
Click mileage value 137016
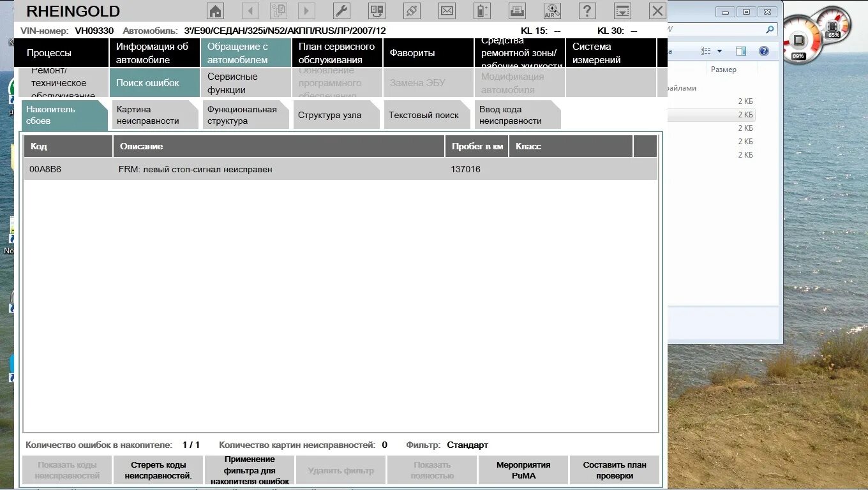(465, 169)
